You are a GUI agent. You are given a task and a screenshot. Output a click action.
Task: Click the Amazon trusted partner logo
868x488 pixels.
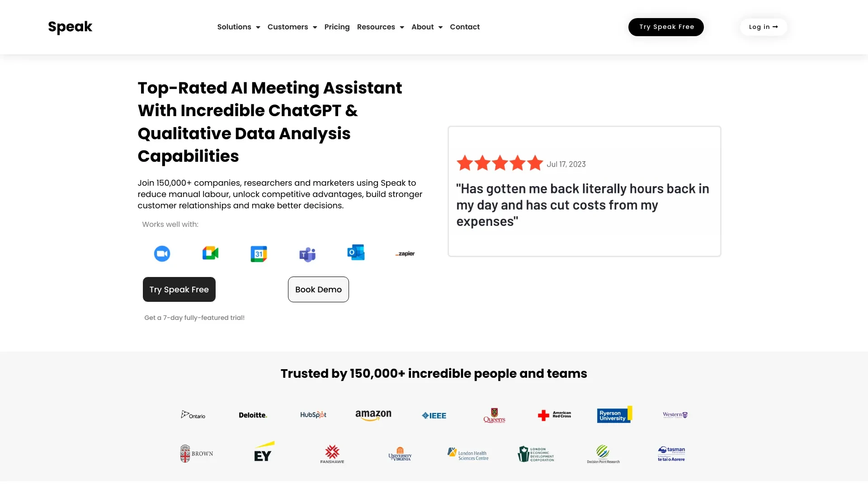[x=373, y=415]
